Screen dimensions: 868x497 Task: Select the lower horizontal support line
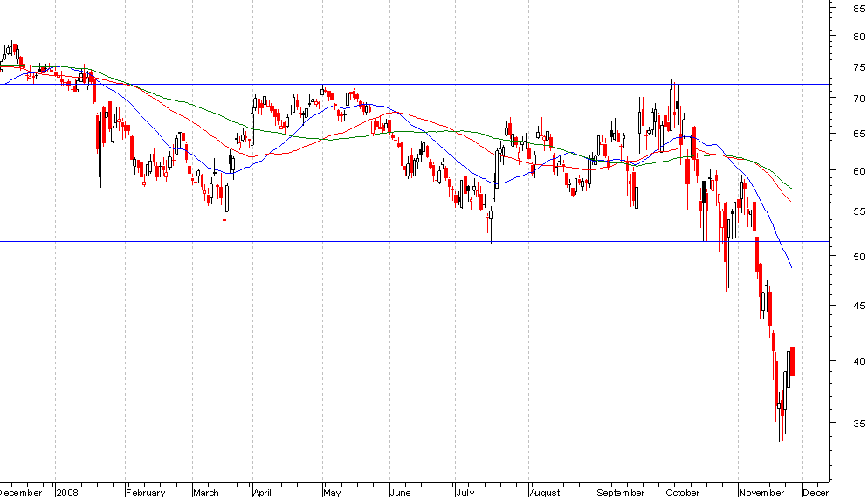(415, 241)
